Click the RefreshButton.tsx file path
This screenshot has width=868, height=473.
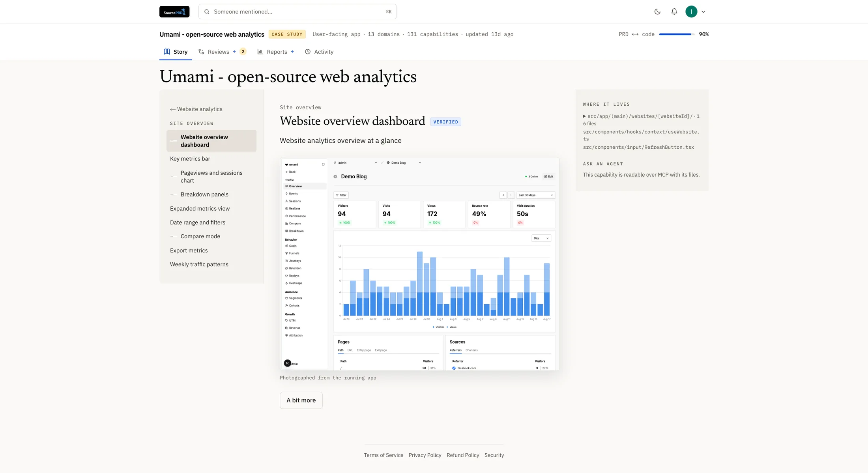(638, 147)
